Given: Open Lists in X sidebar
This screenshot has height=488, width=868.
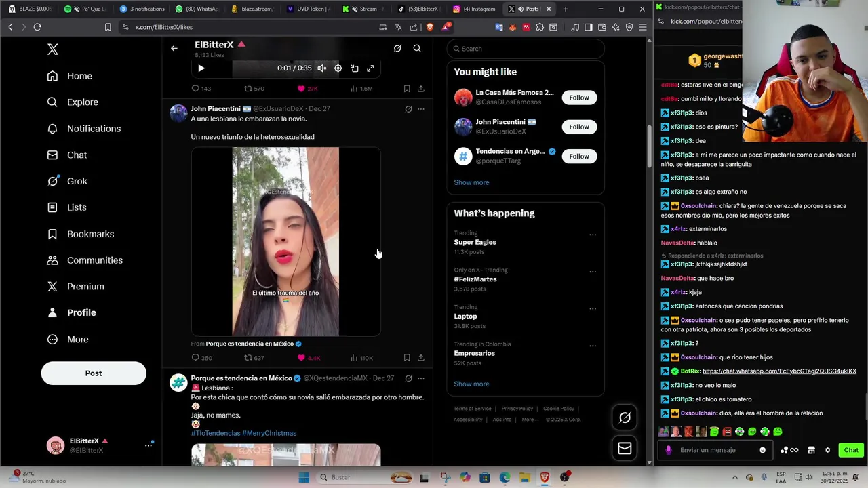Looking at the screenshot, I should click(x=66, y=207).
